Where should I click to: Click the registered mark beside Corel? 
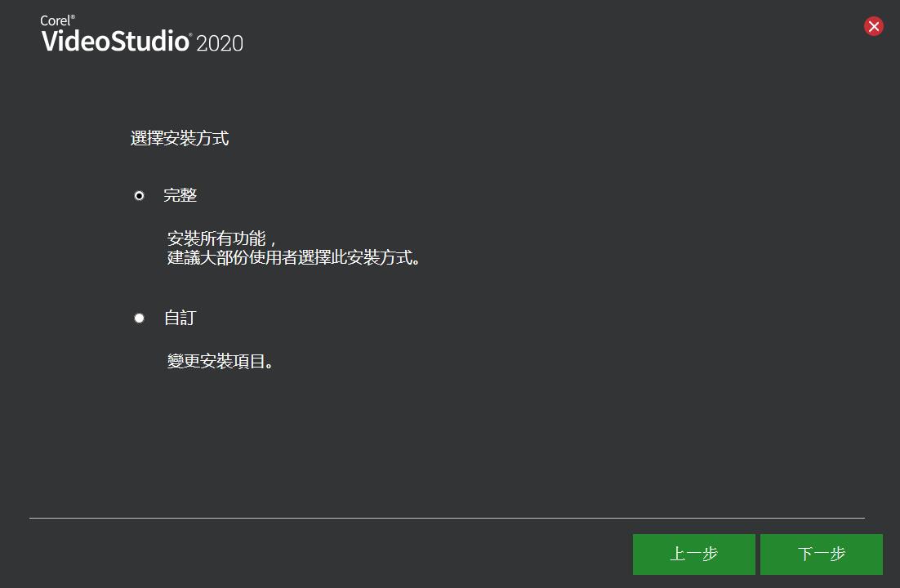point(73,17)
